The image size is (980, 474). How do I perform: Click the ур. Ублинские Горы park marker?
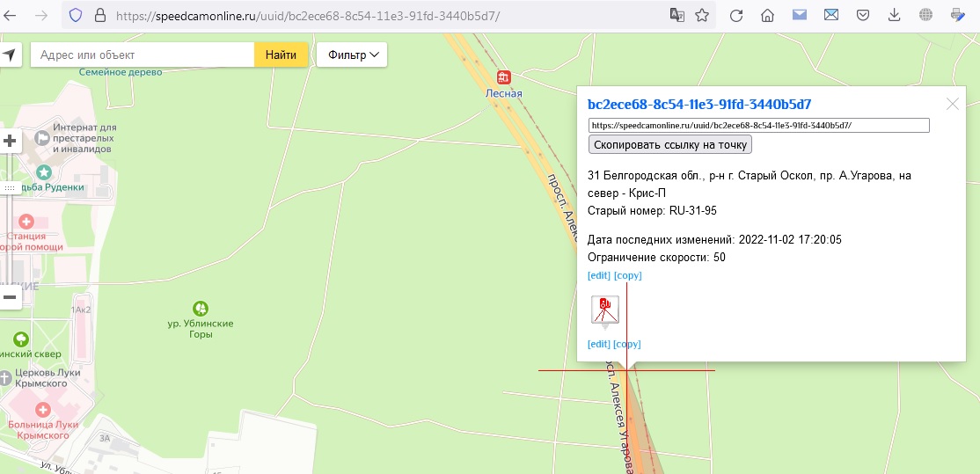pos(201,308)
